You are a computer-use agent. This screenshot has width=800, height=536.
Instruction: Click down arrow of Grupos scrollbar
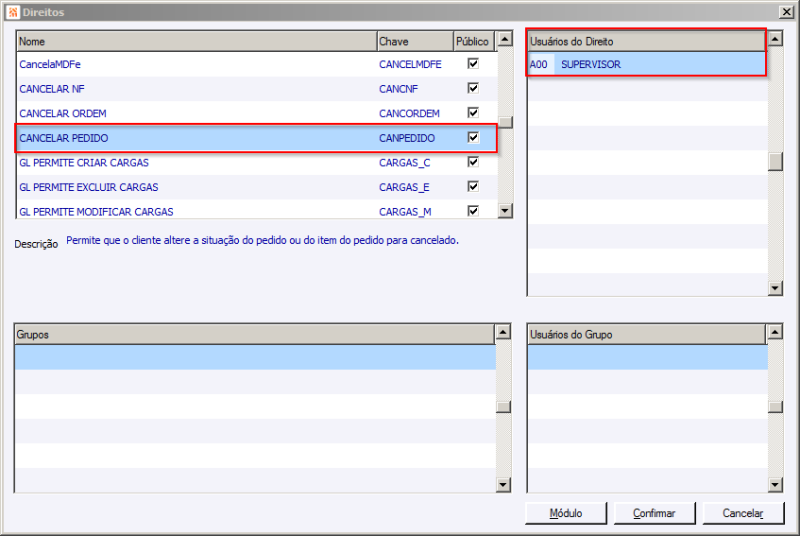[x=503, y=484]
